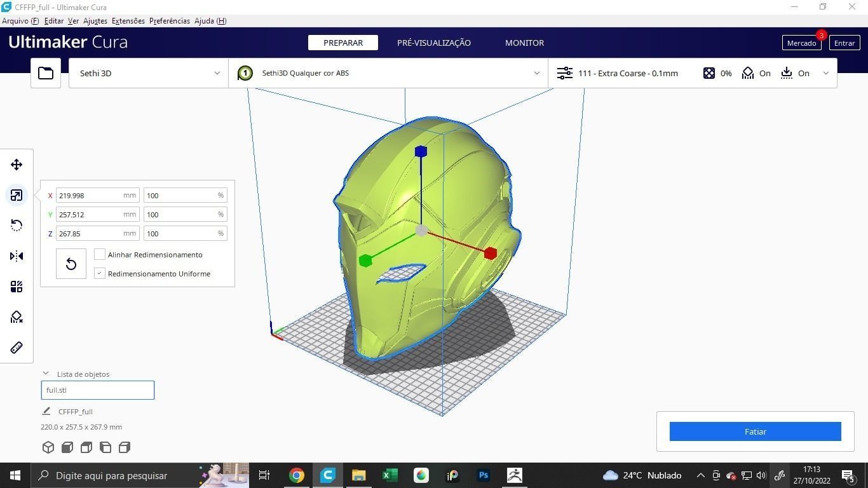Click the Z scale percent field
The height and width of the screenshot is (488, 868).
click(x=185, y=233)
